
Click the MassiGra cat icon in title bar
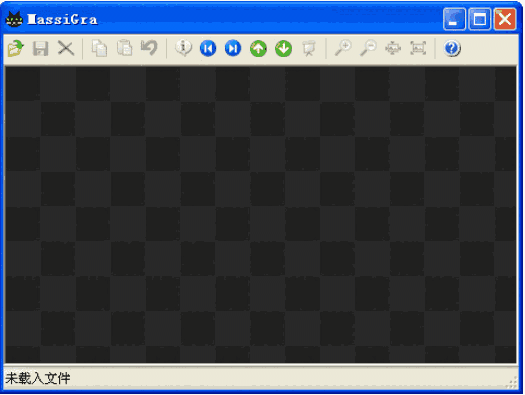(14, 19)
